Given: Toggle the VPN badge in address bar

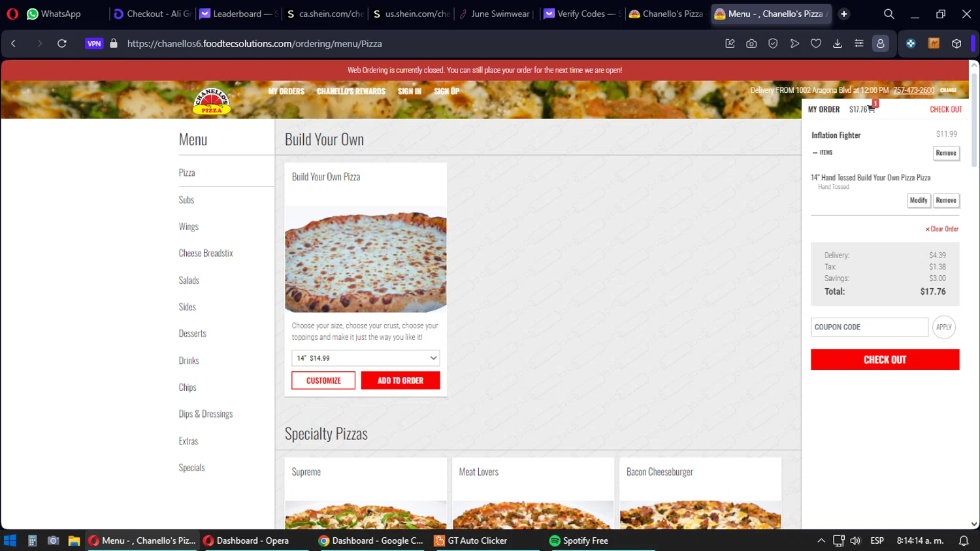Looking at the screenshot, I should point(94,44).
